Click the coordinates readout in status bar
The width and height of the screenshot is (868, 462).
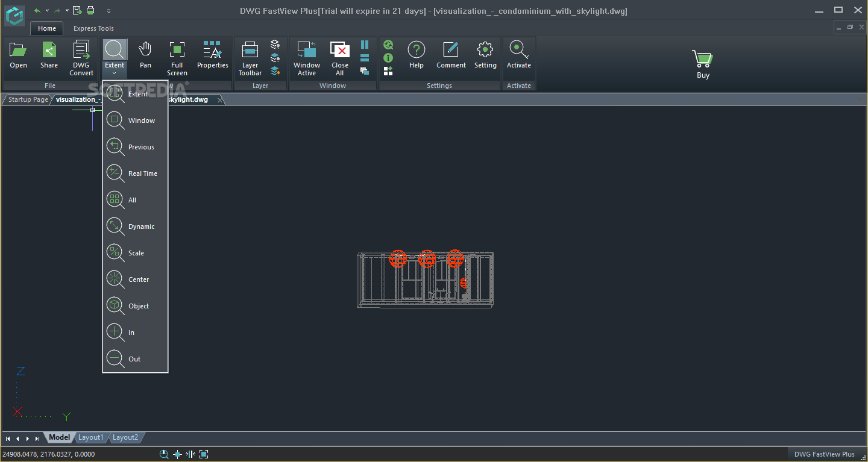(x=49, y=454)
